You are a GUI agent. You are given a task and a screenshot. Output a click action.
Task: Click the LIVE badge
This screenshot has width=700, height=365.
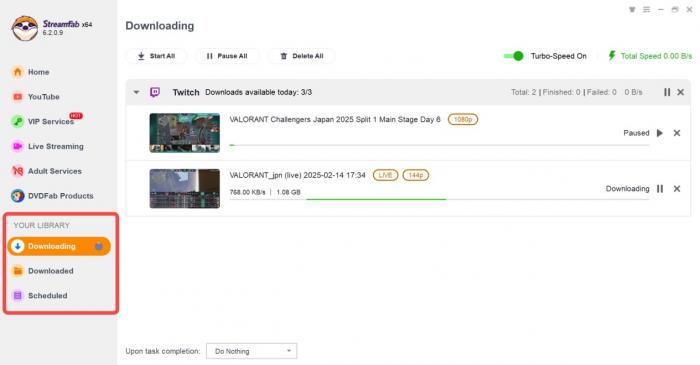click(x=385, y=175)
